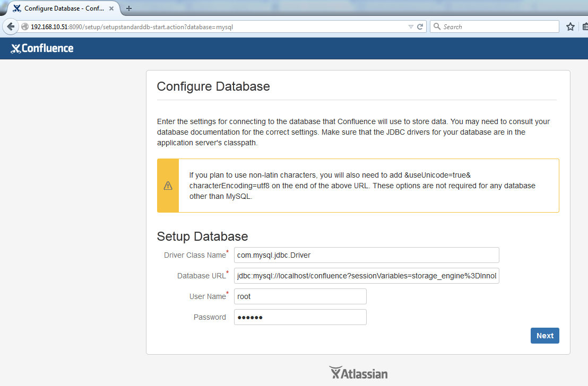Screen dimensions: 588x386
Task: Close the Configure Database tab
Action: 111,8
